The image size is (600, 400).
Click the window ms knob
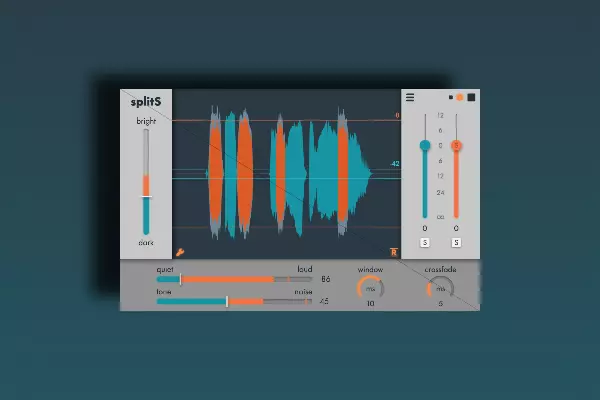370,289
